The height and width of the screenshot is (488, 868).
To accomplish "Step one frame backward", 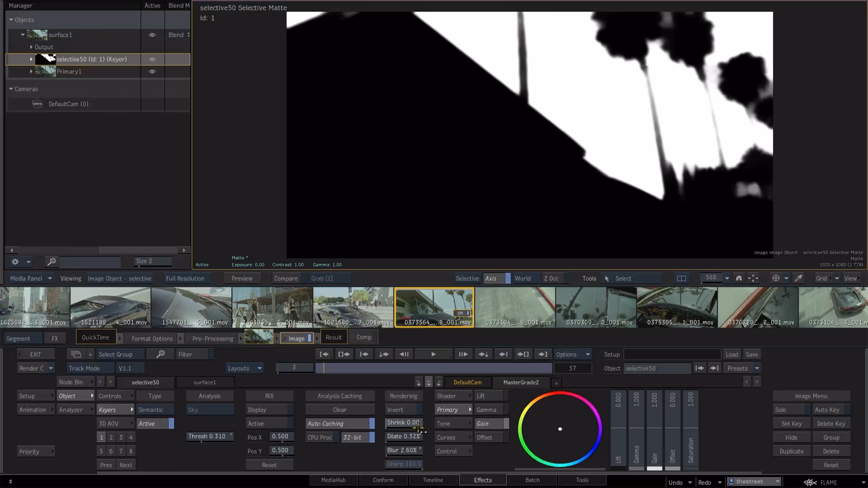I will pyautogui.click(x=404, y=354).
